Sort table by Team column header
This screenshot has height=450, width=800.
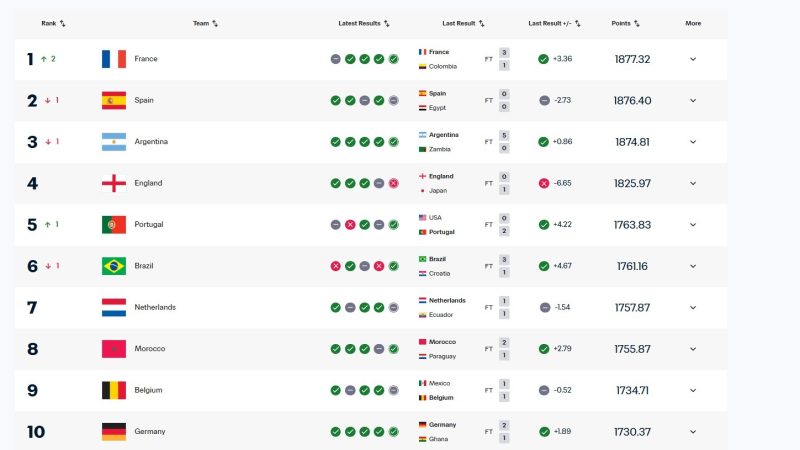point(205,23)
